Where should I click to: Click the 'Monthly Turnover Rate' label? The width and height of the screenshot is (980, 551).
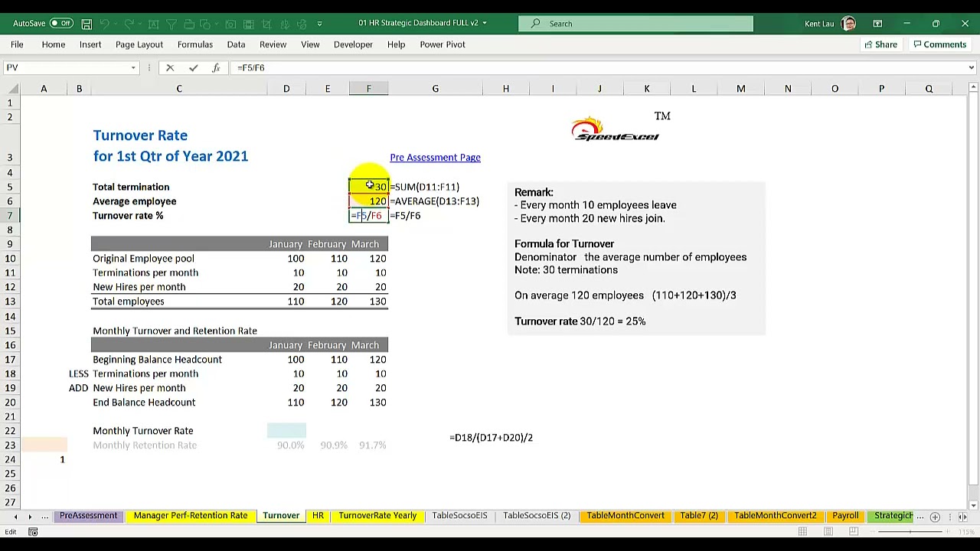142,431
